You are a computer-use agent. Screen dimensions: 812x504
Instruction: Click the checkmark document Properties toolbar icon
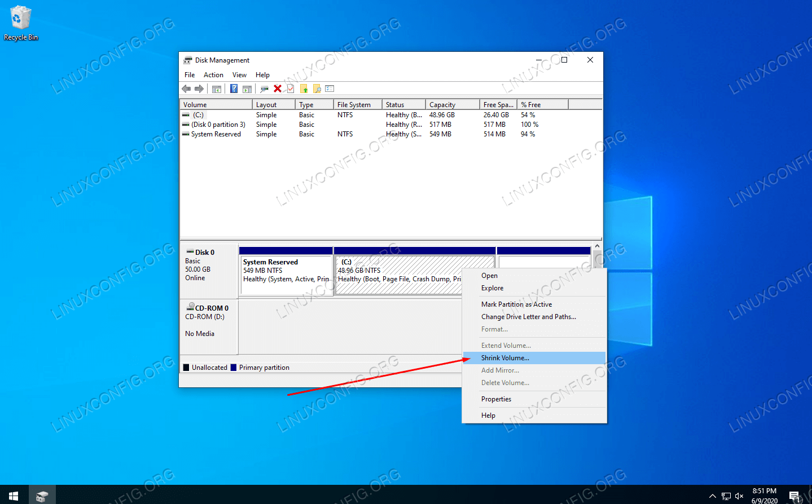(x=291, y=89)
